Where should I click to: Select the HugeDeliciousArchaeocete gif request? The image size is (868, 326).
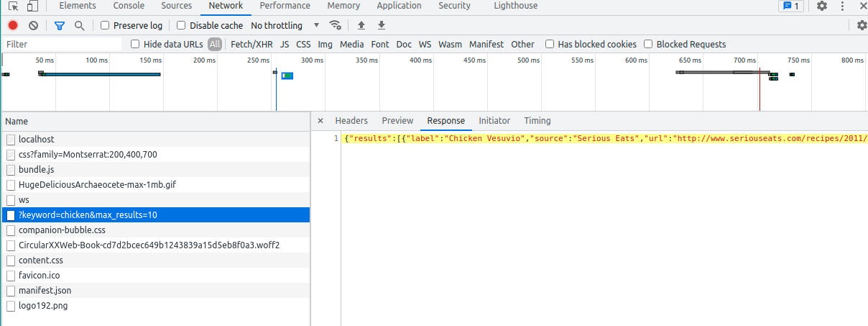click(x=156, y=185)
